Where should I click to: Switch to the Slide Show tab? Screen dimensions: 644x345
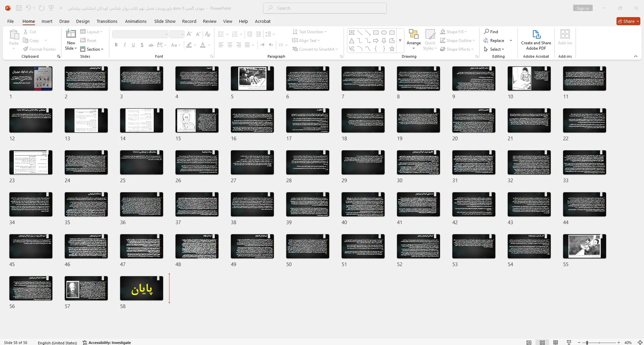(165, 21)
